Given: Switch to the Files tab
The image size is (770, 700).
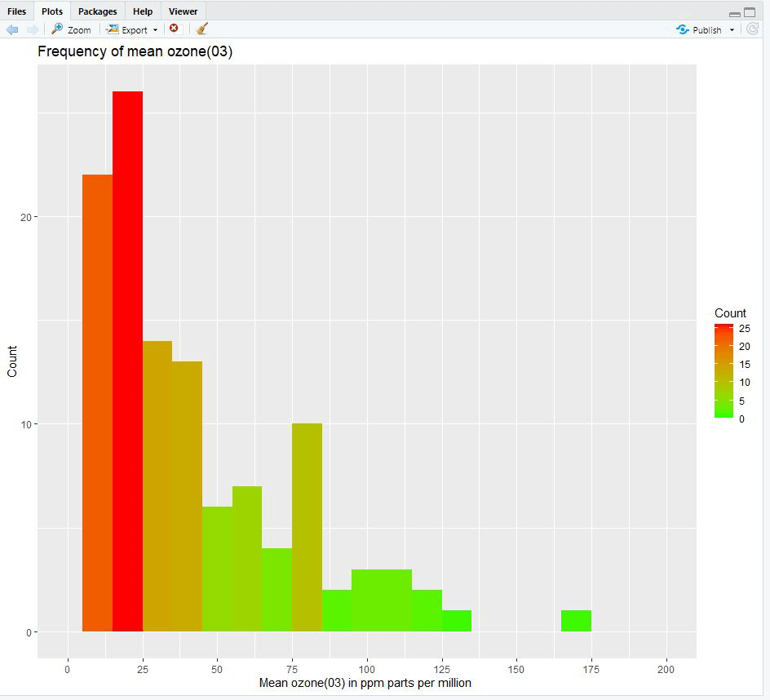Looking at the screenshot, I should [x=16, y=11].
